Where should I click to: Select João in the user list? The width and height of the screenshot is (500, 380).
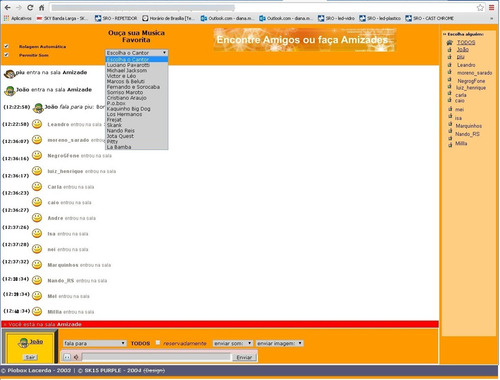pyautogui.click(x=463, y=49)
